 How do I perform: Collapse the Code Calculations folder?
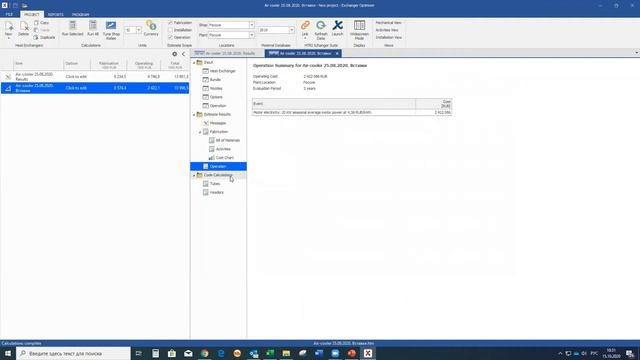[194, 175]
